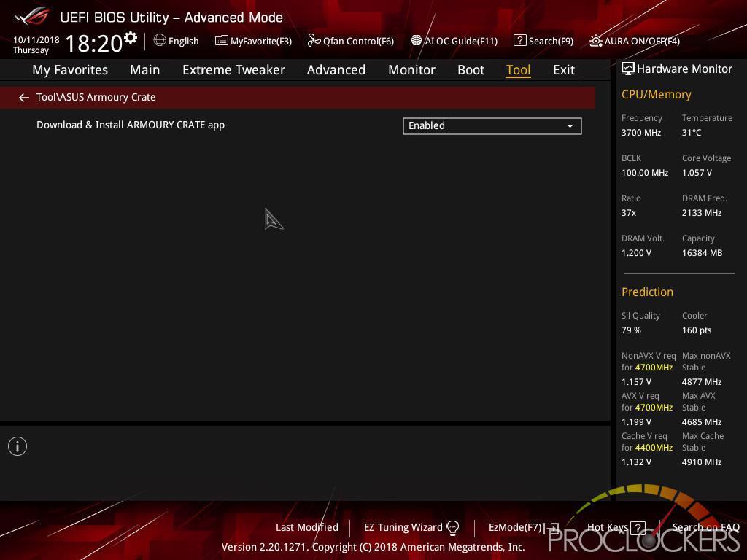Open the Boot tab
Viewport: 747px width, 560px height.
pyautogui.click(x=471, y=70)
